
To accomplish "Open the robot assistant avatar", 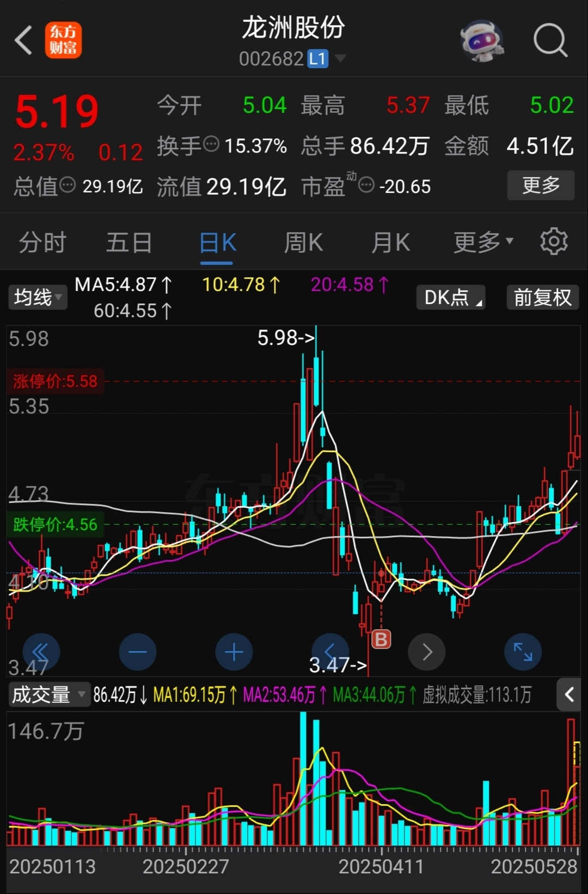I will coord(481,40).
